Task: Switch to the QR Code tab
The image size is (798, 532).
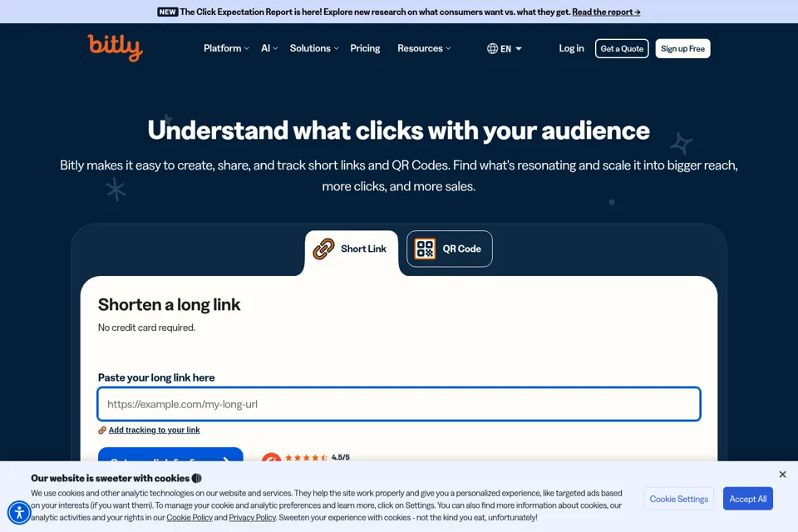Action: (450, 249)
